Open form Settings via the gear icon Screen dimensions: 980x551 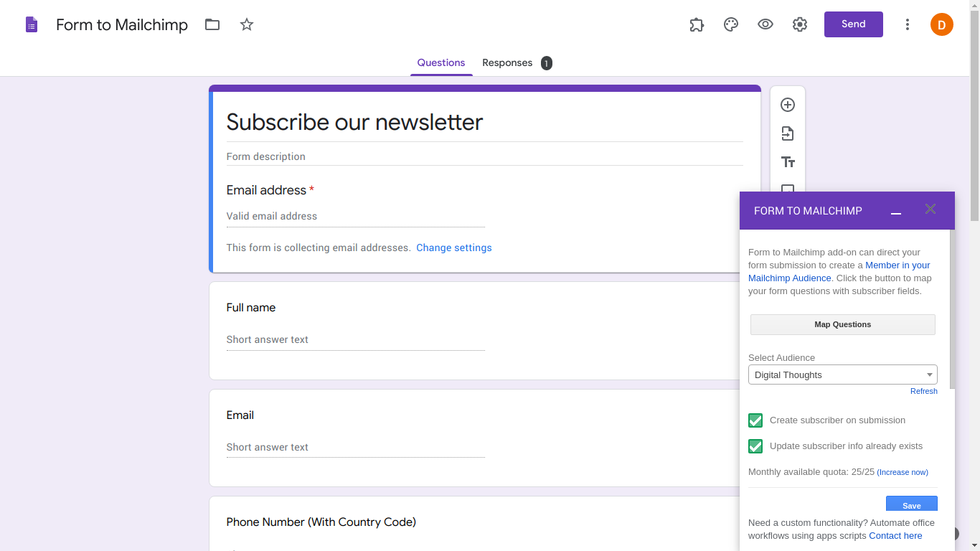[x=799, y=24]
